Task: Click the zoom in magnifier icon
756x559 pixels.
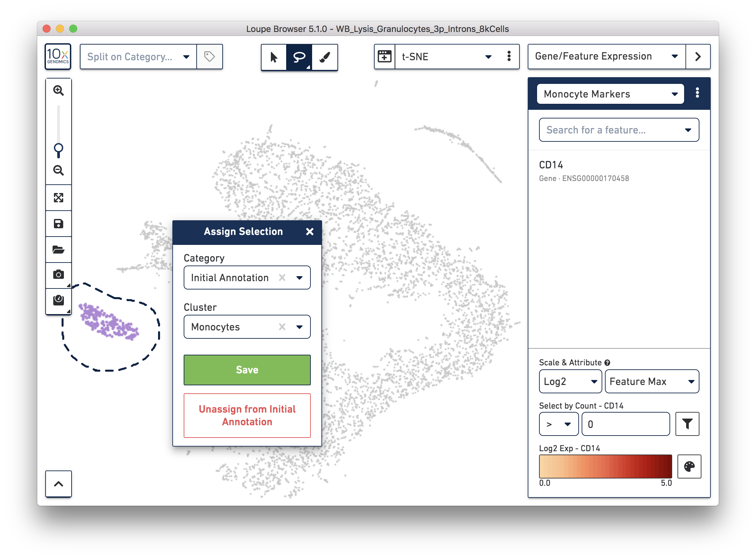Action: coord(59,91)
